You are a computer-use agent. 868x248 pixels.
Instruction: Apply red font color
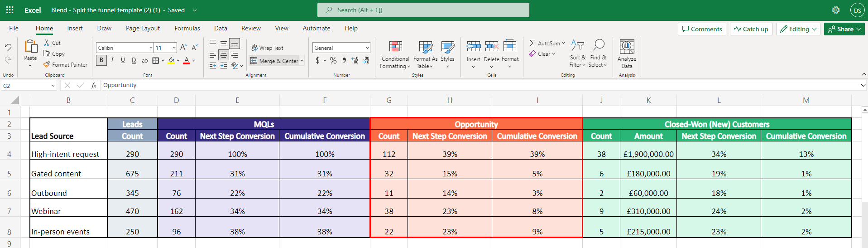[x=187, y=60]
